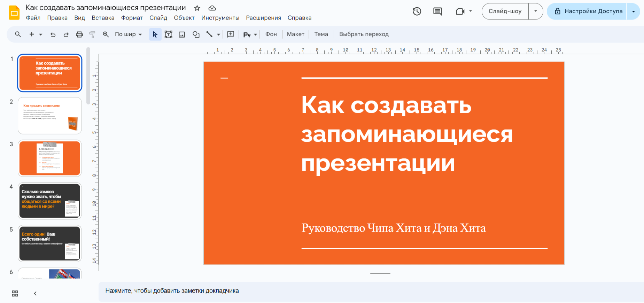The image size is (644, 303).
Task: Click the Redo arrow icon
Action: point(66,34)
